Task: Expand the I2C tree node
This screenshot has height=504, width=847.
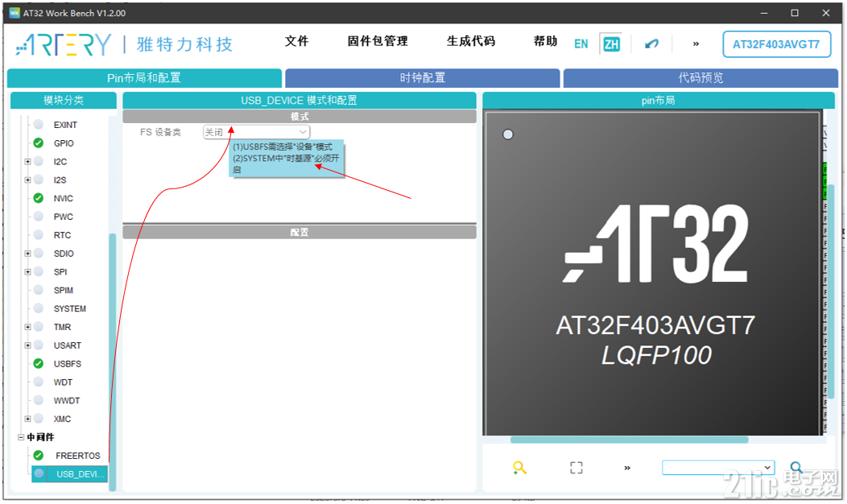Action: tap(27, 161)
